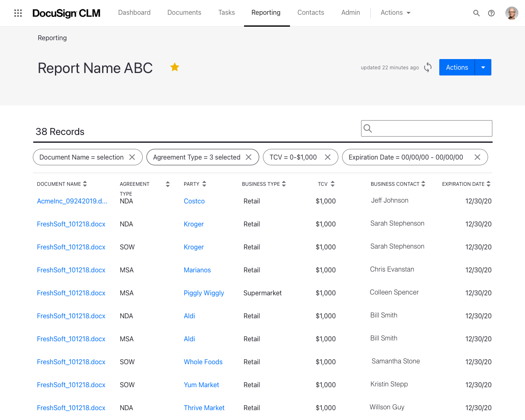Select the Willson Guy contact cell

[387, 407]
